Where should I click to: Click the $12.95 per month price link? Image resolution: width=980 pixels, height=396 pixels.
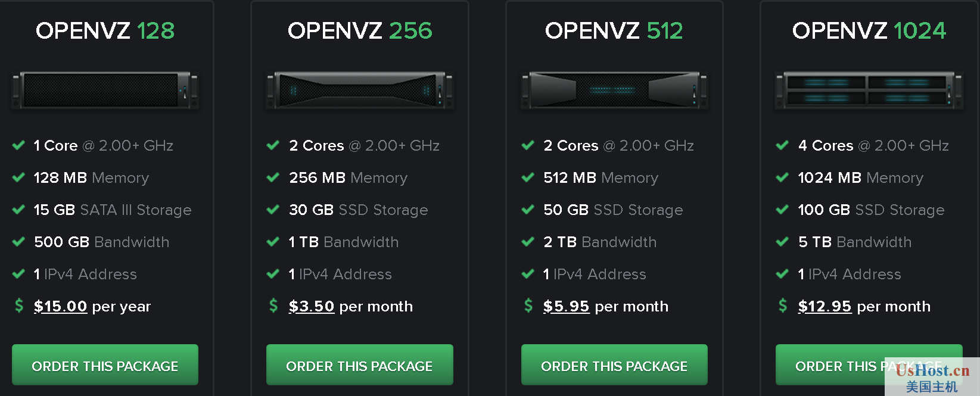(825, 307)
